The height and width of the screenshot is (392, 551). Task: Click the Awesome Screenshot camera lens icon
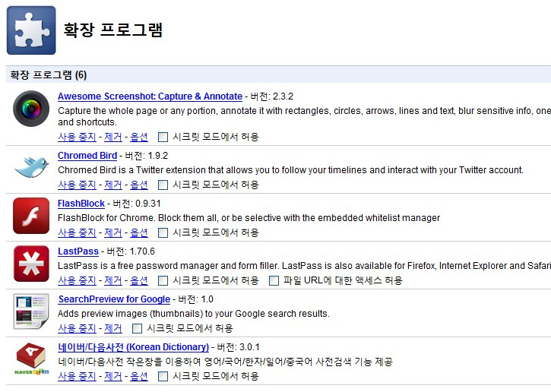(31, 109)
